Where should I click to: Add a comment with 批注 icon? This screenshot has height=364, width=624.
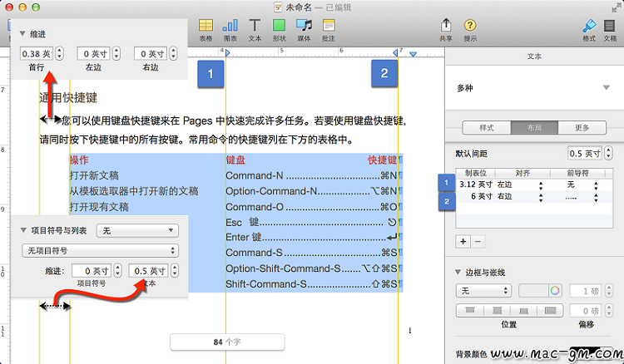(329, 26)
